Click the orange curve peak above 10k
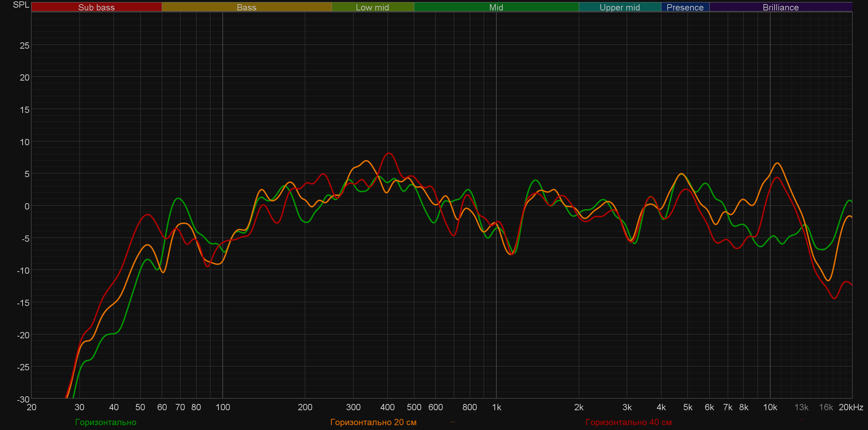The image size is (868, 430). point(777,163)
